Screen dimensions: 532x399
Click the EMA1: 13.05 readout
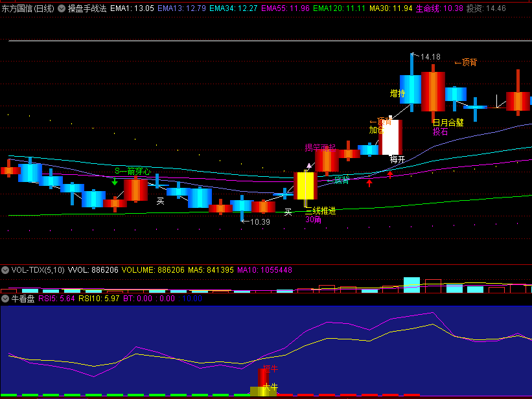[132, 8]
